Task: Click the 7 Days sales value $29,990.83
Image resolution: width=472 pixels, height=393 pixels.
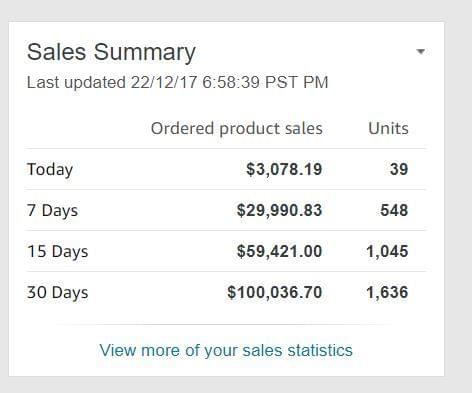Action: 279,210
